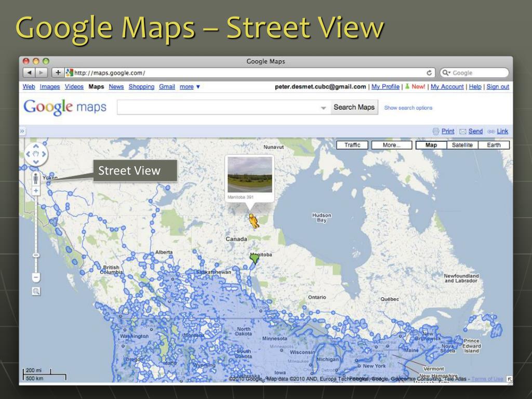Click the site favicon in the address bar
The height and width of the screenshot is (399, 532).
[70, 73]
